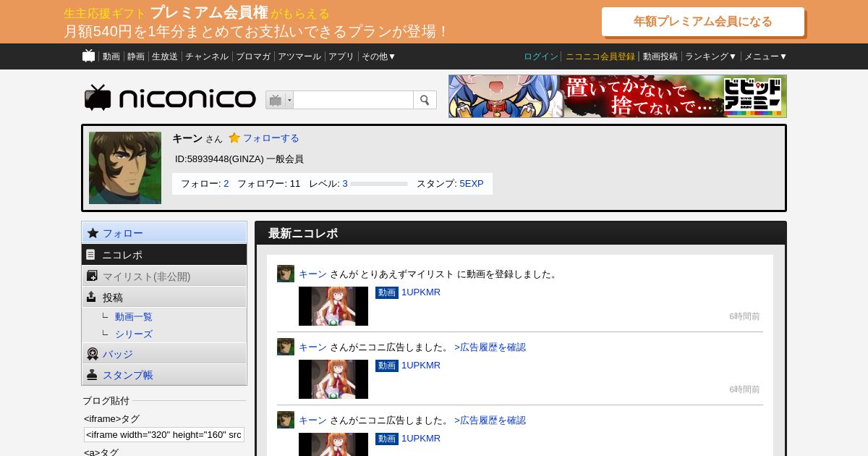The width and height of the screenshot is (868, 456).
Task: Expand the メニュー▼ dropdown
Action: 766,56
